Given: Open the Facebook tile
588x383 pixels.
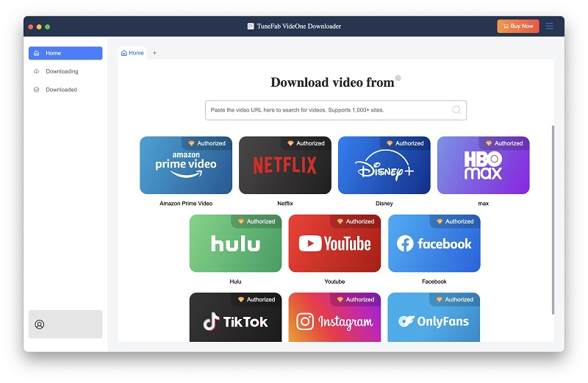Looking at the screenshot, I should (434, 243).
